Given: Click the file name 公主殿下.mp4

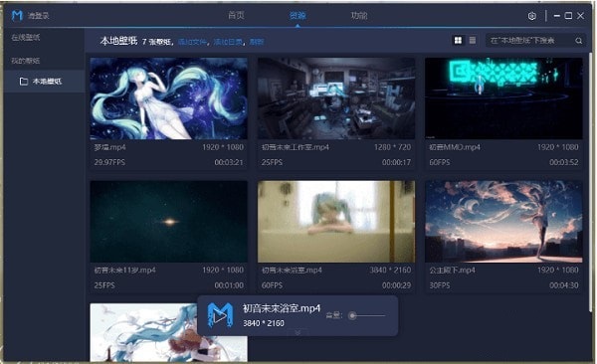Looking at the screenshot, I should pos(452,271).
